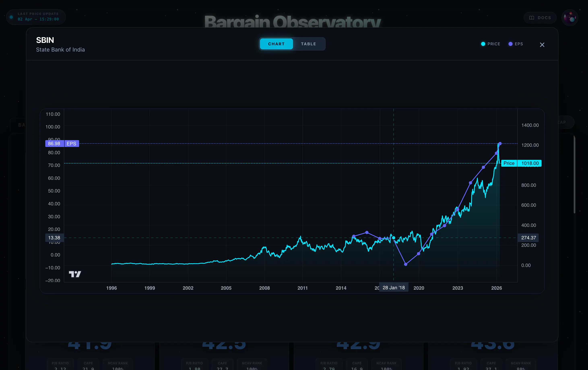Click the 2026 time axis label

point(496,288)
